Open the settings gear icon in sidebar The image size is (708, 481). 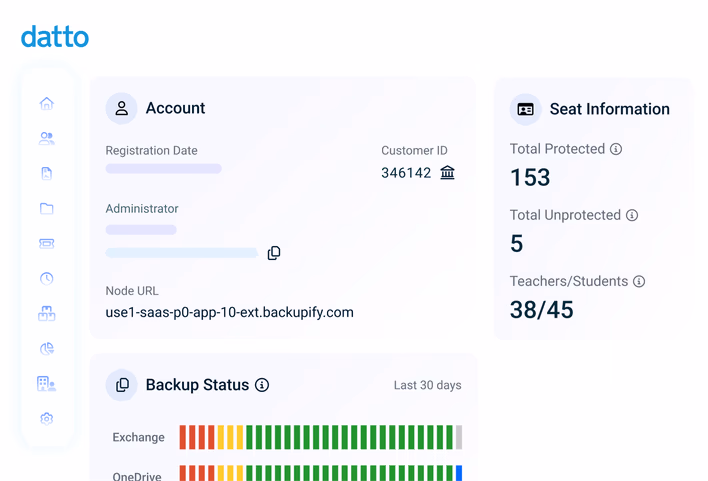[x=47, y=419]
